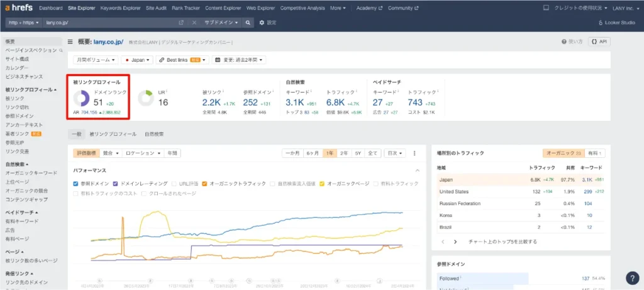Click the URL input field lany.co.jp/
The image size is (644, 290).
tap(110, 23)
